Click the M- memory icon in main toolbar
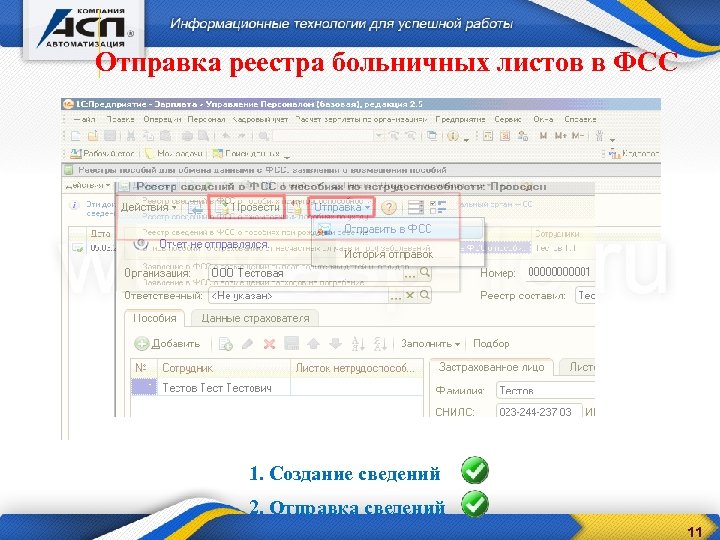The height and width of the screenshot is (540, 720). pyautogui.click(x=578, y=136)
